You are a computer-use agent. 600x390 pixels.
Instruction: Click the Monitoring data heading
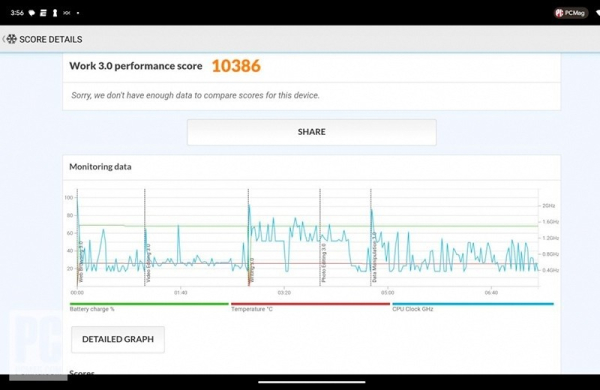tap(100, 166)
